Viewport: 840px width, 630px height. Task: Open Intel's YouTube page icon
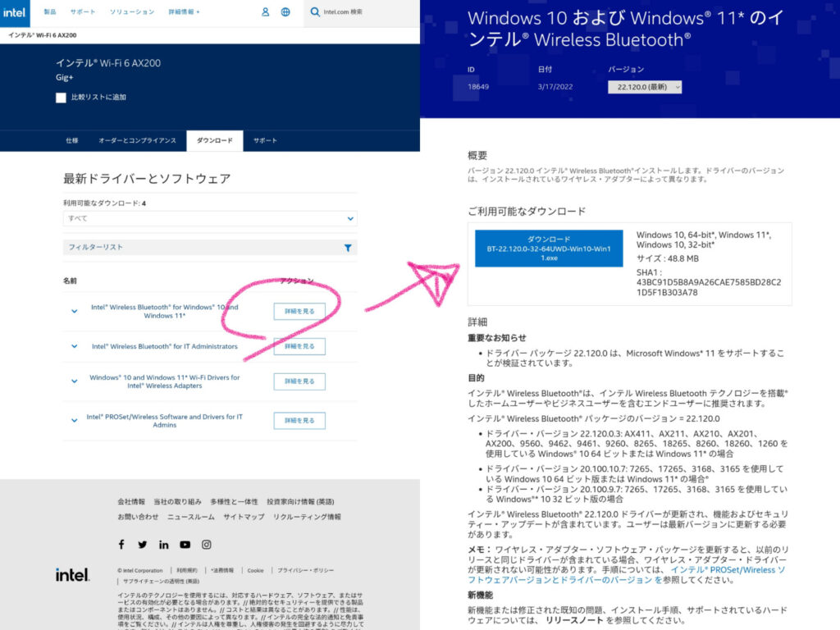(x=185, y=545)
